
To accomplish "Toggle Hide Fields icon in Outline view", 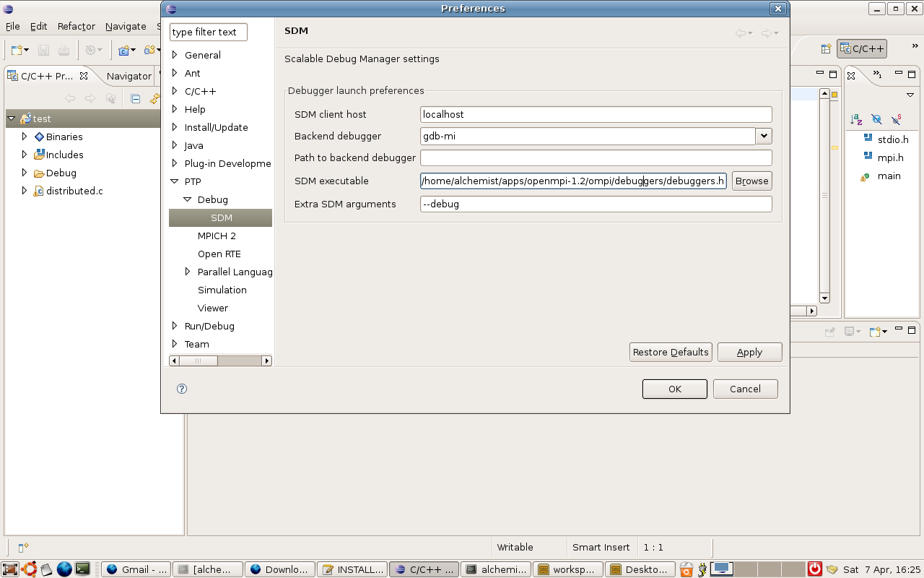I will [x=876, y=119].
